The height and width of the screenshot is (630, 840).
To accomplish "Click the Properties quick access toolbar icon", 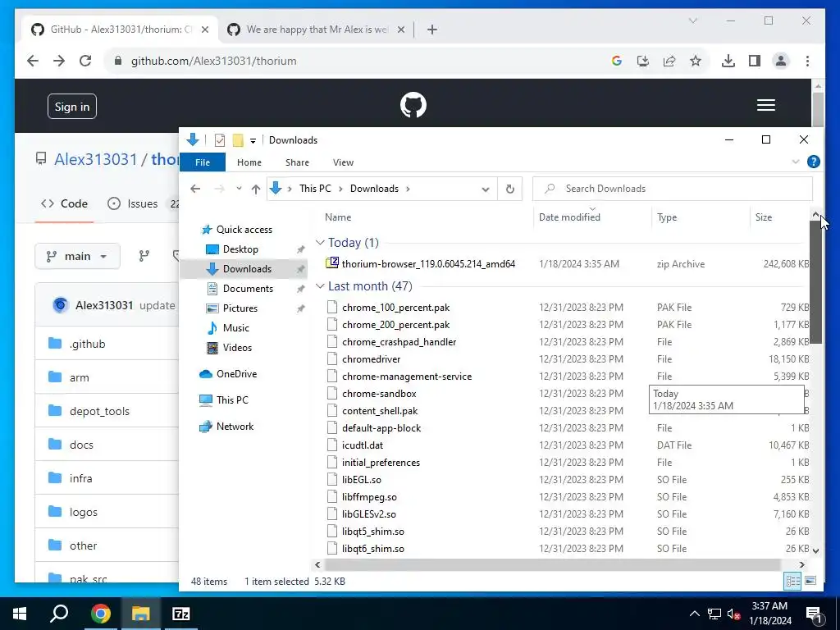I will click(x=220, y=140).
